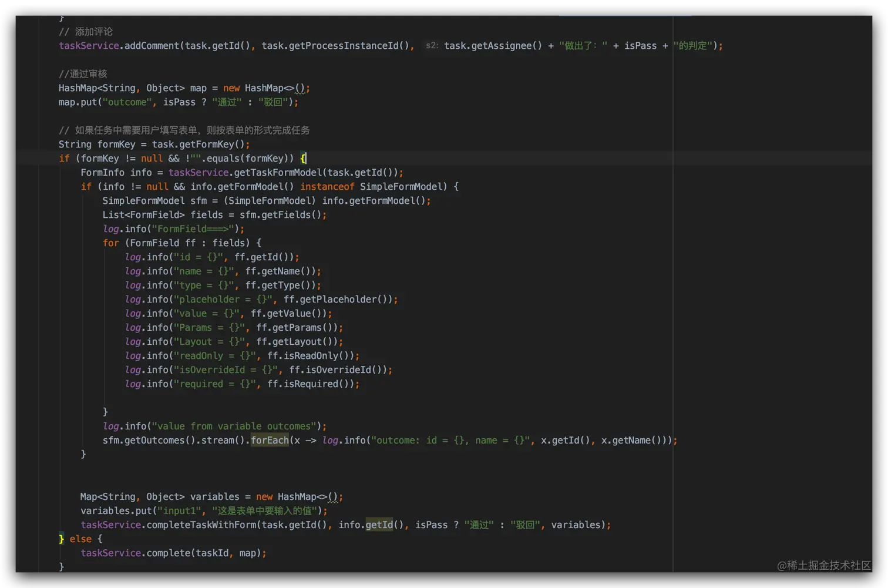Click the 'else' keyword
Image resolution: width=888 pixels, height=588 pixels.
pos(80,539)
